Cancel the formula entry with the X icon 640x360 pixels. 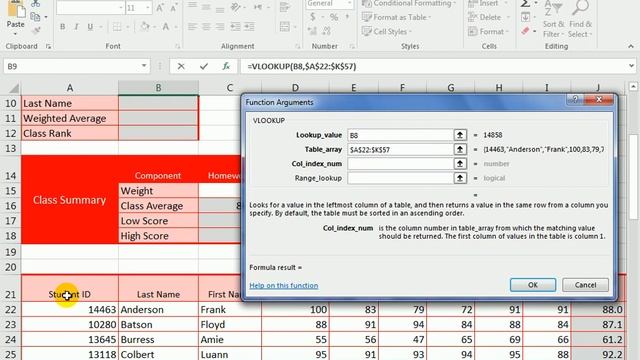pos(181,66)
